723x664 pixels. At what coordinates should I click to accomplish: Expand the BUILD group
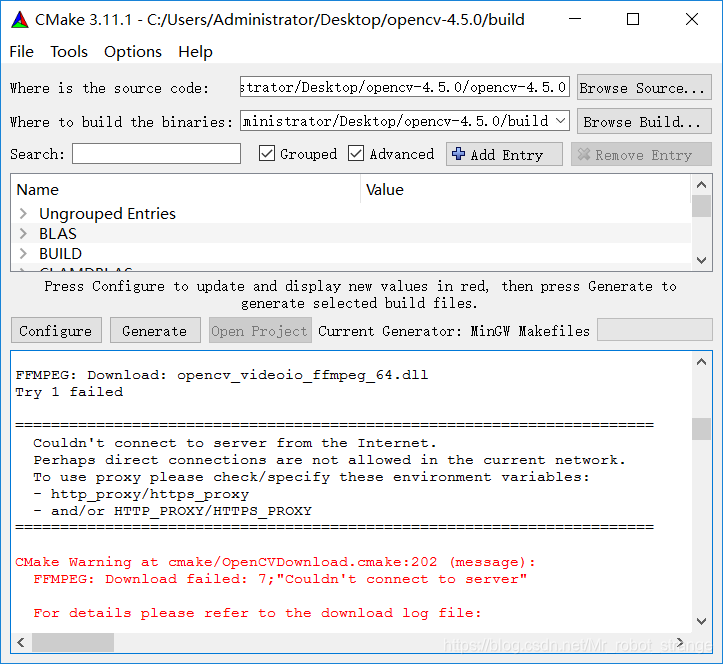[24, 254]
